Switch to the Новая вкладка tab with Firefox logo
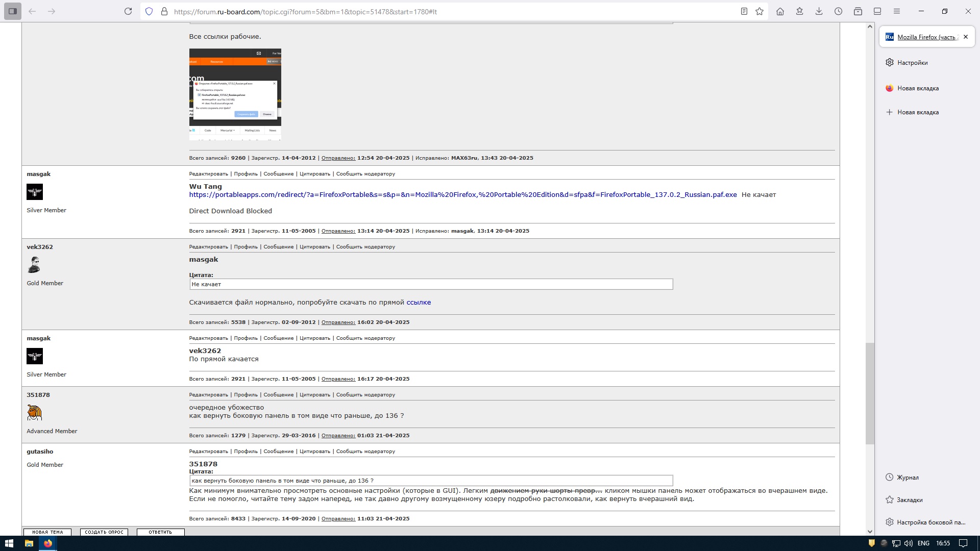980x551 pixels. click(x=918, y=88)
